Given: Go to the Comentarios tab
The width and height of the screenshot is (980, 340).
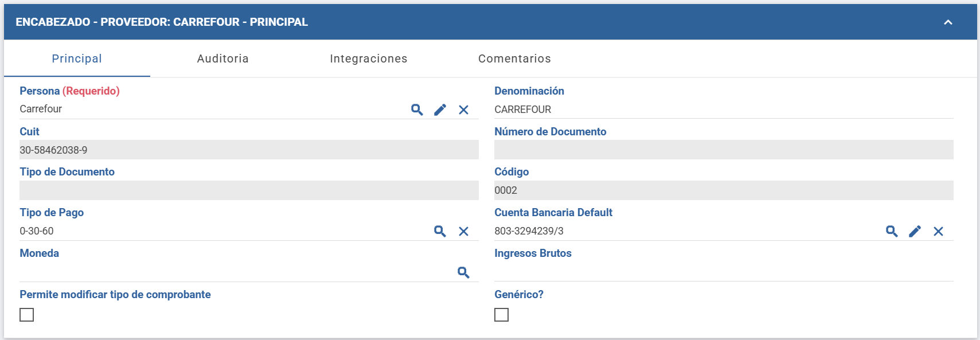Looking at the screenshot, I should [x=514, y=58].
